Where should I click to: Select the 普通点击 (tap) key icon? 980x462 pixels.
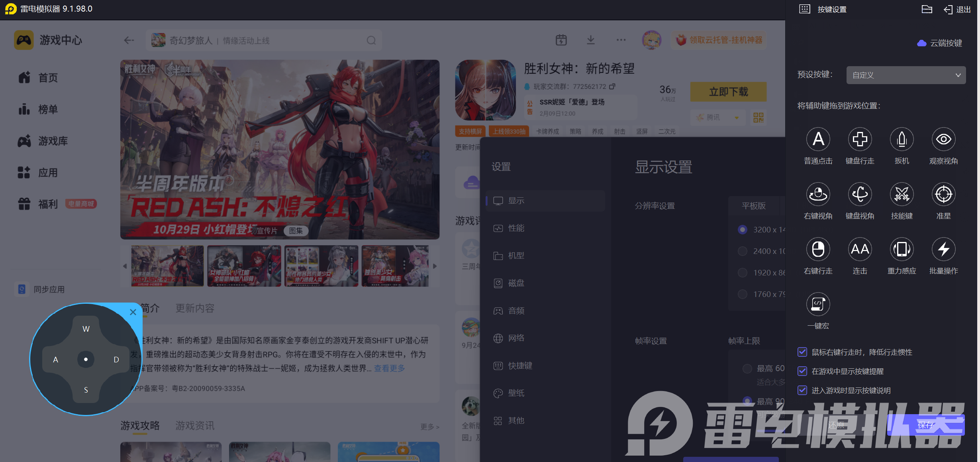(x=818, y=140)
